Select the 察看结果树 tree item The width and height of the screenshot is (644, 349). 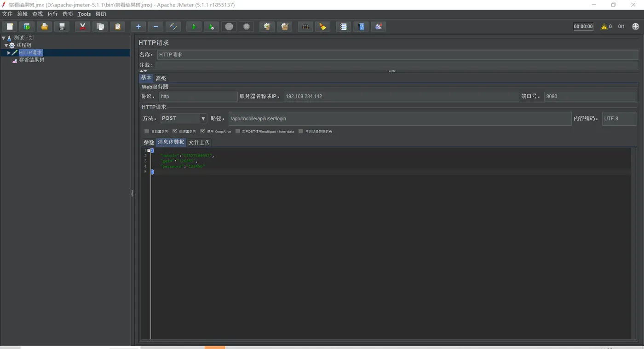[x=31, y=60]
